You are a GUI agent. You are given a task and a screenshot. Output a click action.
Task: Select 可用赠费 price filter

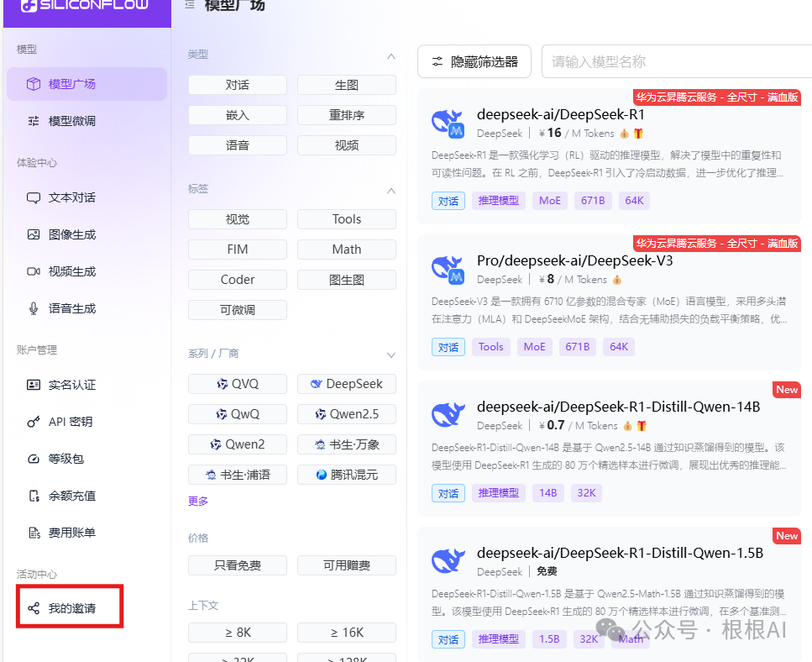pos(347,565)
